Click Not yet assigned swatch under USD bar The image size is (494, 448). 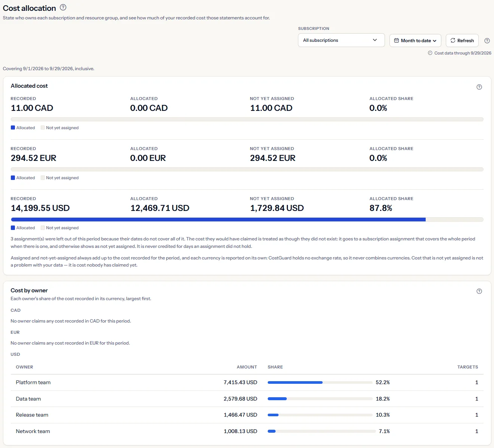[43, 228]
